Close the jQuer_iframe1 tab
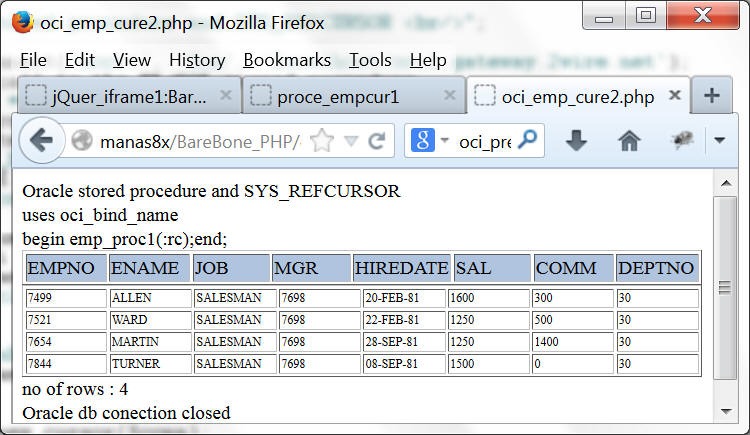The height and width of the screenshot is (435, 750). click(x=226, y=95)
